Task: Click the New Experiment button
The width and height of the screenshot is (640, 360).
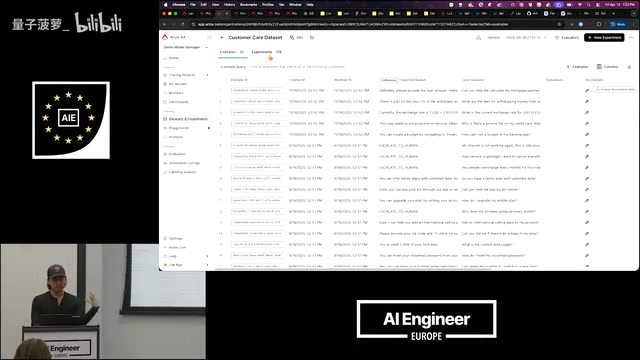Action: (x=604, y=38)
